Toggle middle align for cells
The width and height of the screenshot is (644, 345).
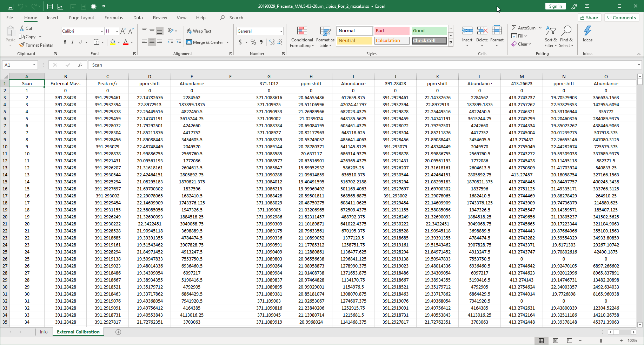tap(152, 31)
